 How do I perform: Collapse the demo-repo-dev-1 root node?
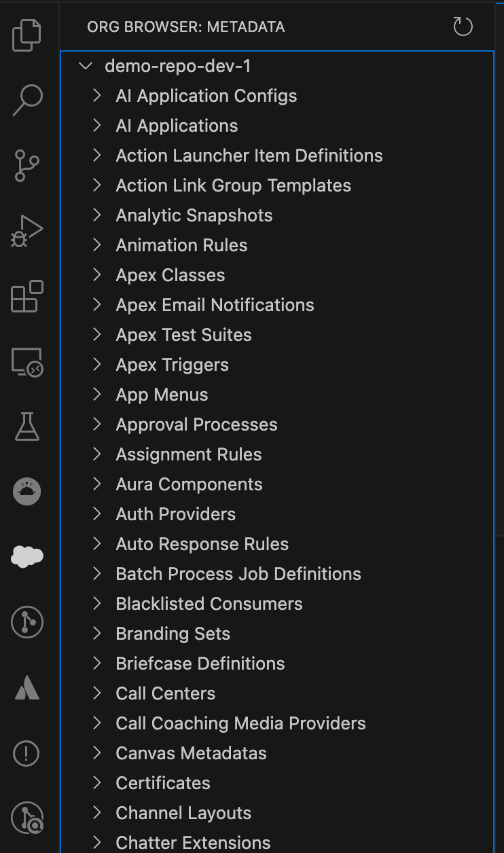coord(86,66)
